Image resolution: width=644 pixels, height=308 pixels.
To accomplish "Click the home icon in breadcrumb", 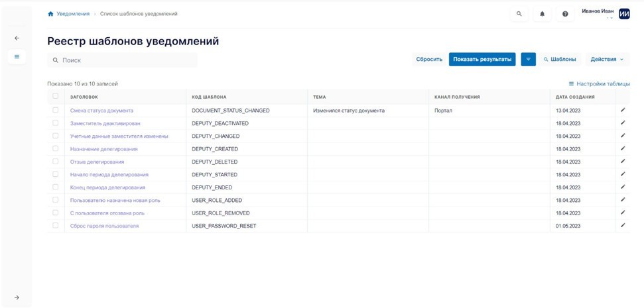I will click(x=50, y=14).
